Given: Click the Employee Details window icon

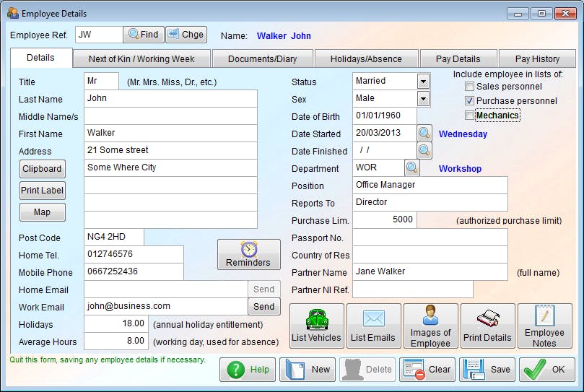Looking at the screenshot, I should point(13,14).
